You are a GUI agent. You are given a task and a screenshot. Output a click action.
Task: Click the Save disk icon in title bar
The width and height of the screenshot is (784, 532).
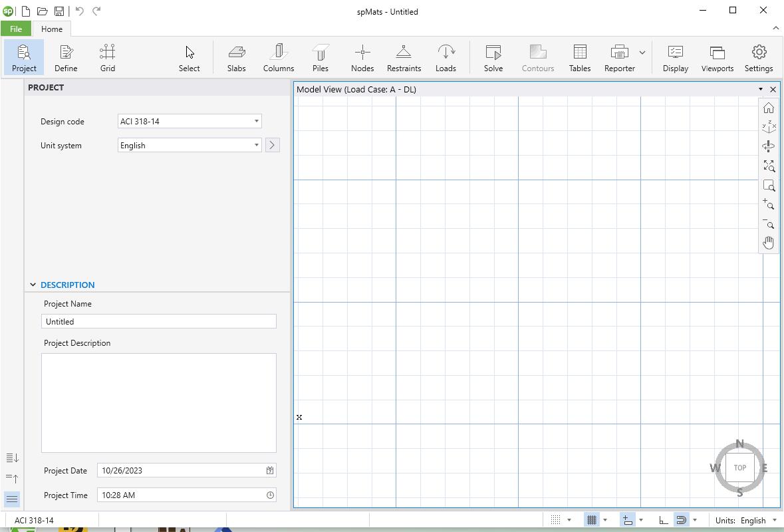59,11
